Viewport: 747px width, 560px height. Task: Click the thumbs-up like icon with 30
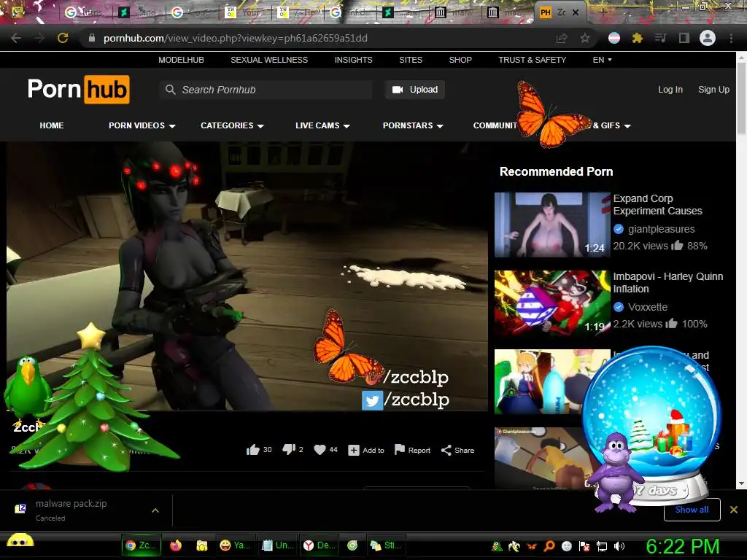coord(253,449)
